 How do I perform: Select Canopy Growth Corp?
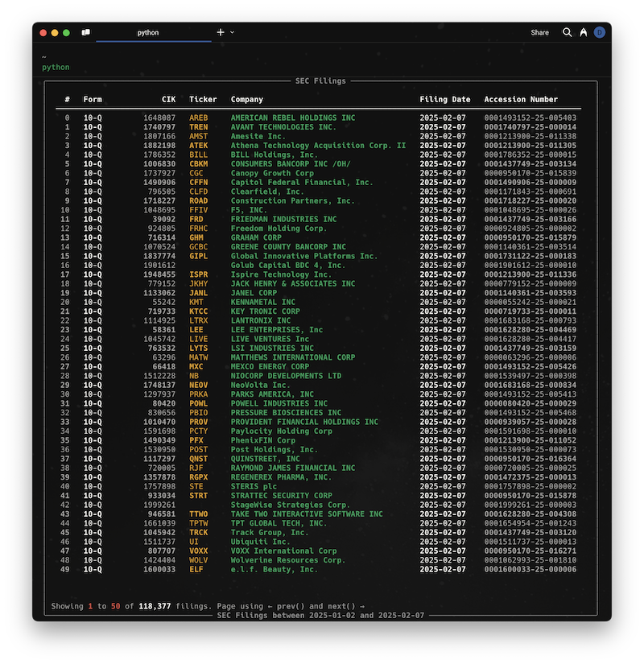pyautogui.click(x=272, y=173)
